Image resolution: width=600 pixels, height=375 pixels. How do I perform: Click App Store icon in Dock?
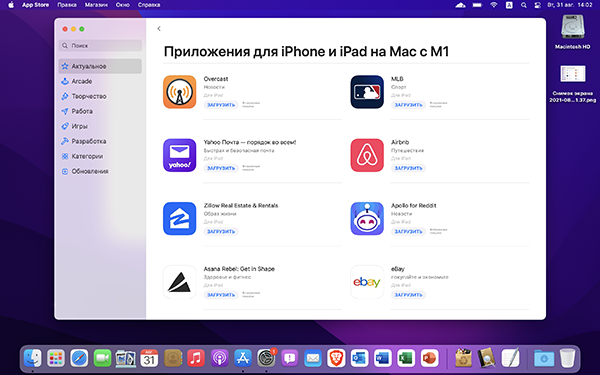tap(243, 359)
